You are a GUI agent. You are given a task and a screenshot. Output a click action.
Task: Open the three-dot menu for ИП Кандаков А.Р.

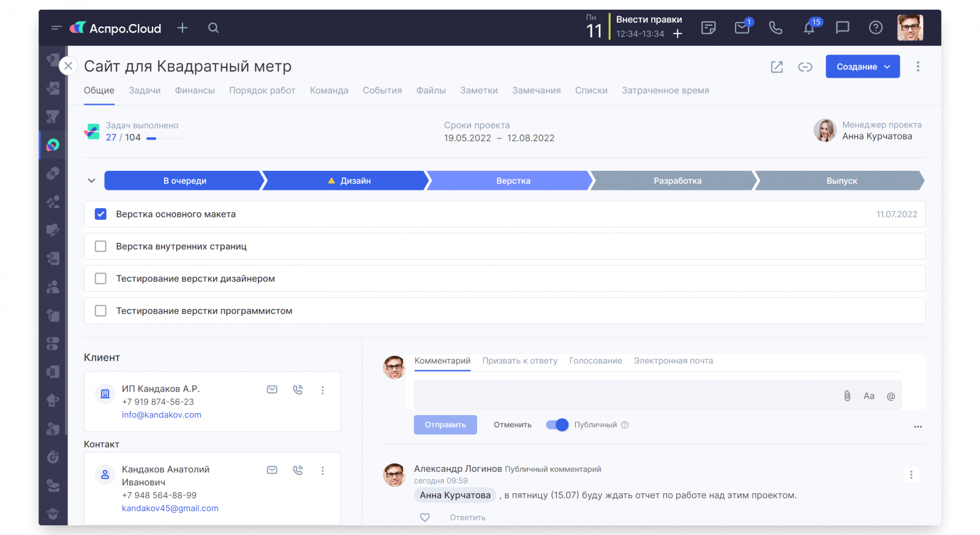tap(323, 390)
